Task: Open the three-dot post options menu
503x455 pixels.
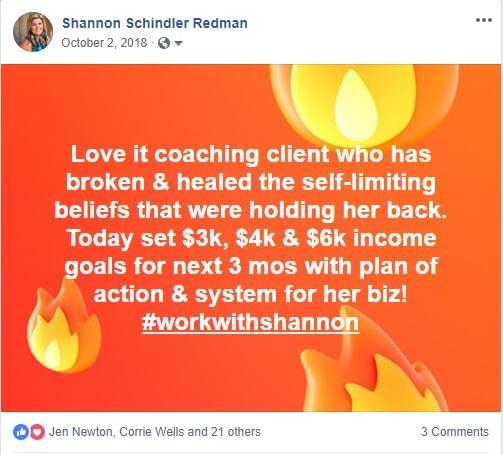Action: click(484, 20)
